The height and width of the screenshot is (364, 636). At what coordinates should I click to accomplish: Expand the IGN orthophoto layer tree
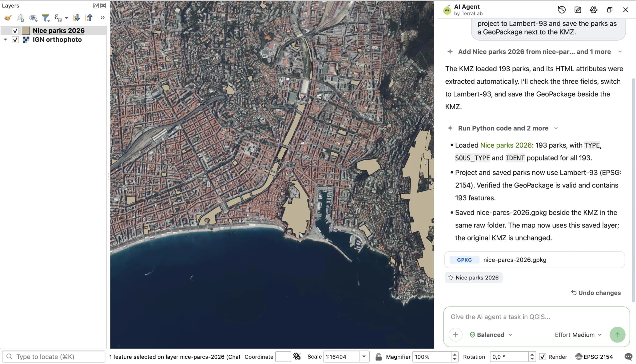(5, 39)
